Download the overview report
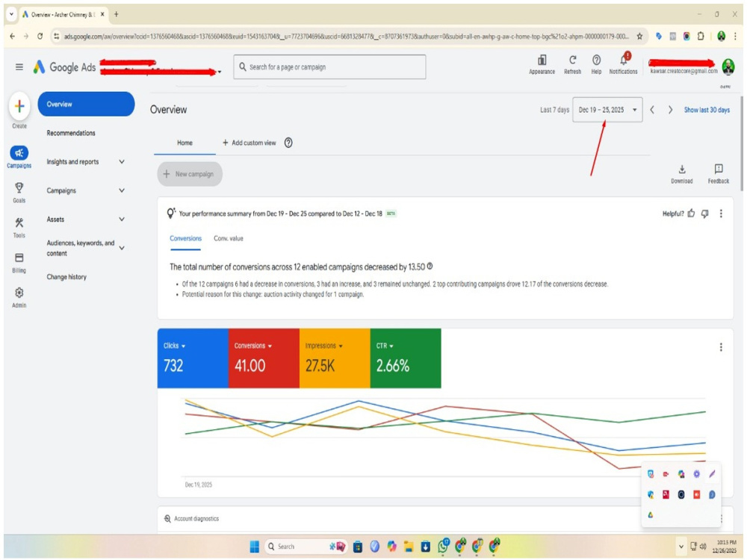The height and width of the screenshot is (560, 747). pyautogui.click(x=682, y=174)
